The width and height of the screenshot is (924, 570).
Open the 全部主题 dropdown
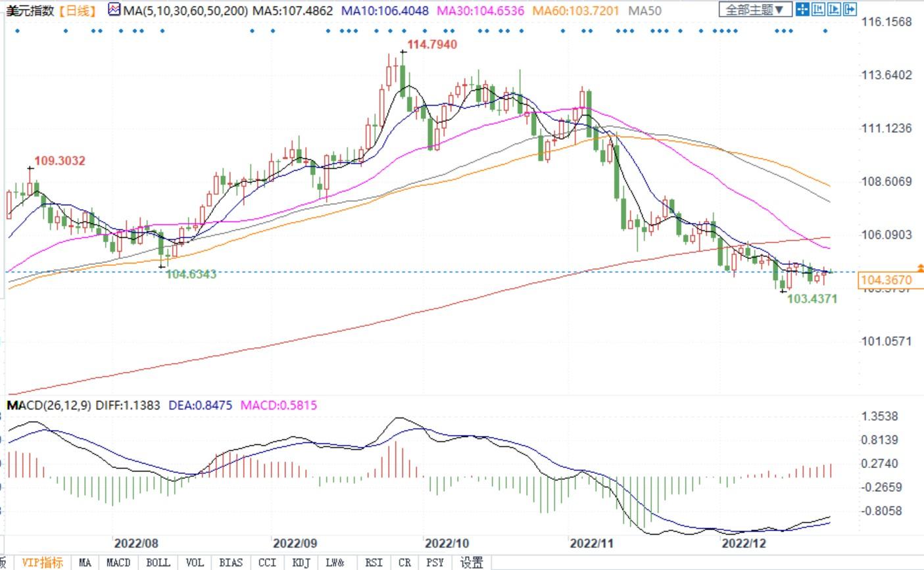tap(755, 10)
